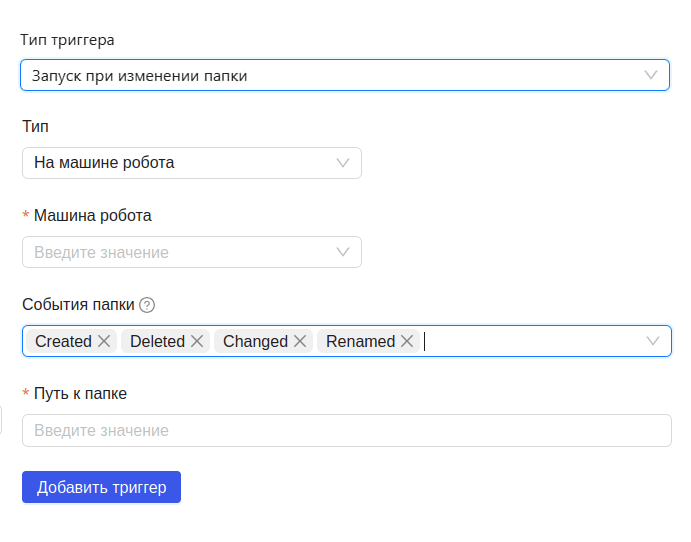Click chevron of На машине робота field
The height and width of the screenshot is (542, 691).
click(343, 163)
